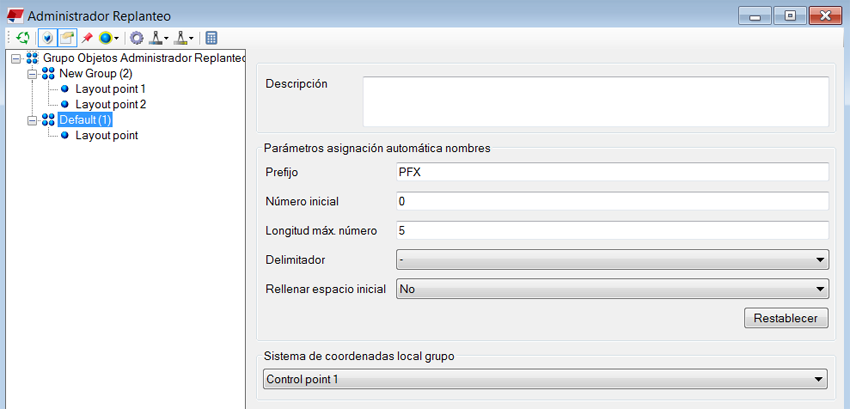Click the blue sphere point icon
This screenshot has height=409, width=850.
[105, 38]
